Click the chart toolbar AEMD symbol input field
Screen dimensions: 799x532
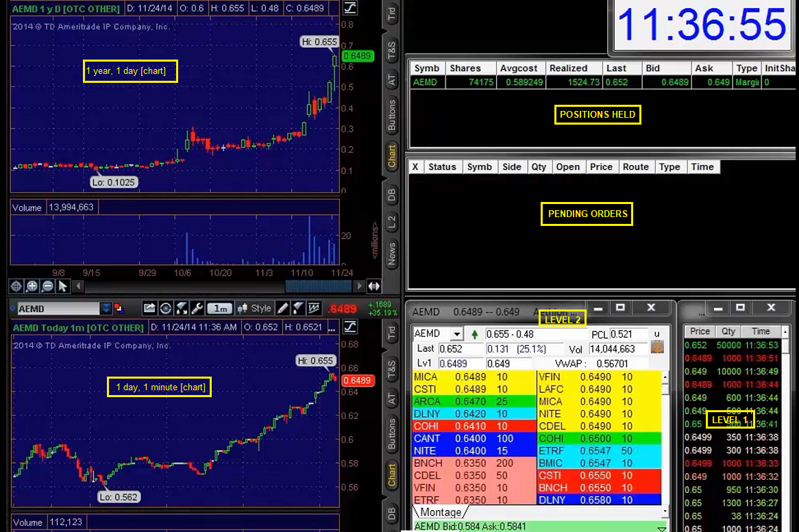click(59, 309)
